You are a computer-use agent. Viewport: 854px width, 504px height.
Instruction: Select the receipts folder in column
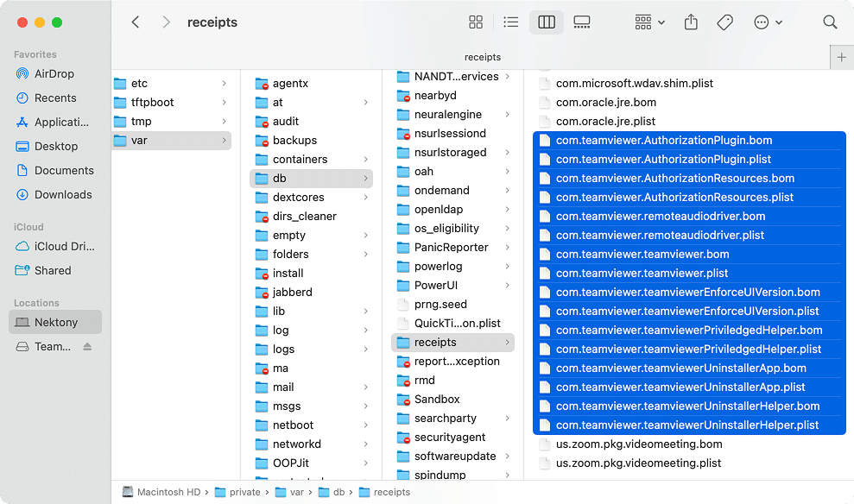coord(452,343)
